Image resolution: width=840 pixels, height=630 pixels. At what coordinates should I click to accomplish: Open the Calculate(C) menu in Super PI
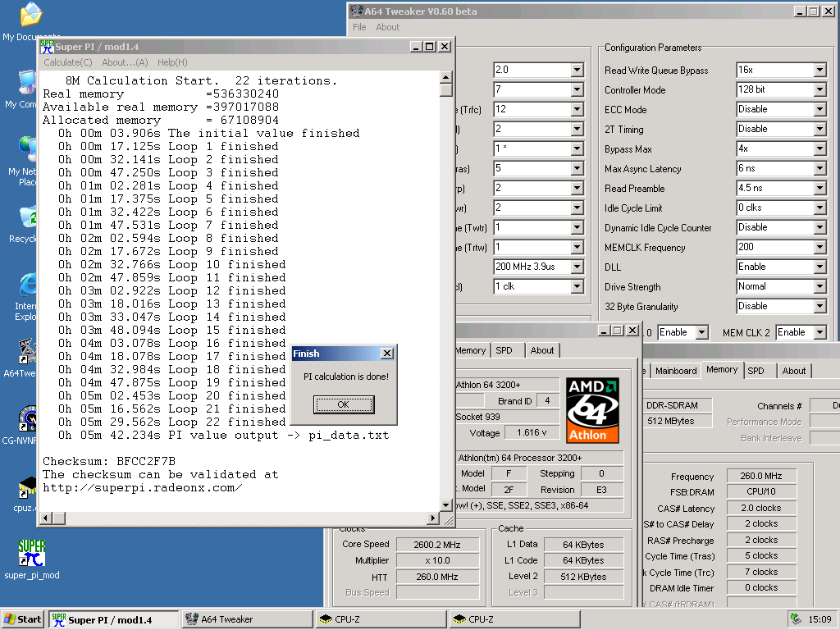68,62
